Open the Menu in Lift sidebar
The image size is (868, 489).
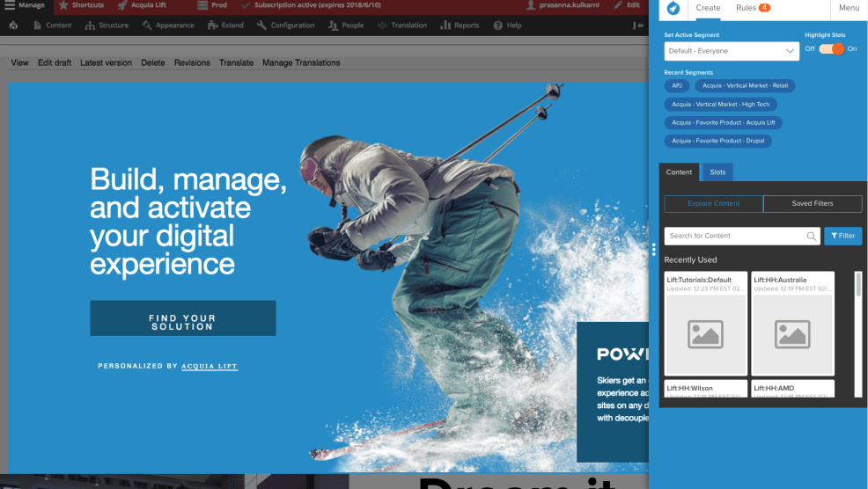849,8
